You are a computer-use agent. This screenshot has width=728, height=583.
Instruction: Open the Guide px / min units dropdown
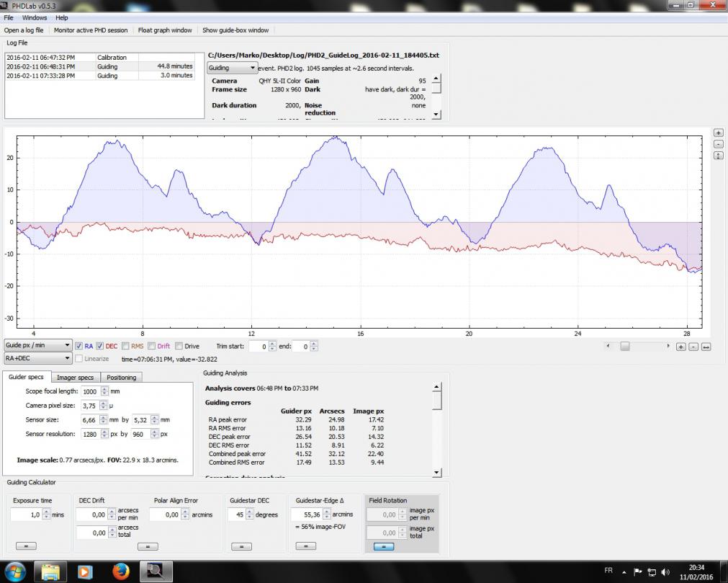coord(37,345)
